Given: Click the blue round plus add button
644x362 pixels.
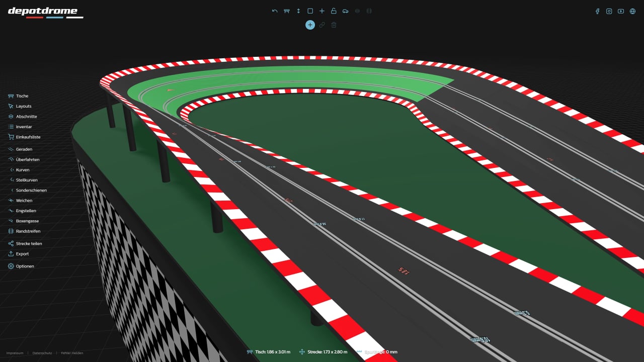Looking at the screenshot, I should (x=310, y=25).
